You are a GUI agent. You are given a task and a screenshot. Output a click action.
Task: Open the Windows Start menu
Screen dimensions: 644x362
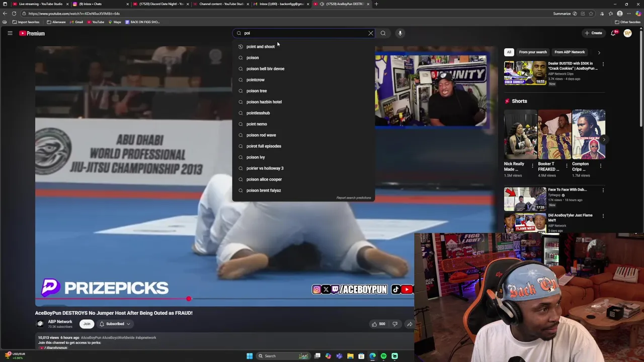[x=250, y=356]
